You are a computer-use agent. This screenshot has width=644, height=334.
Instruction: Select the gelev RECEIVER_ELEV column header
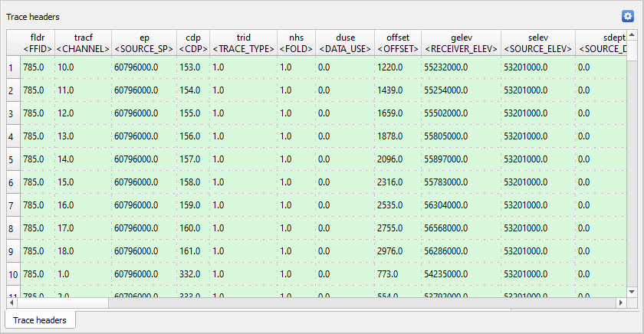461,43
